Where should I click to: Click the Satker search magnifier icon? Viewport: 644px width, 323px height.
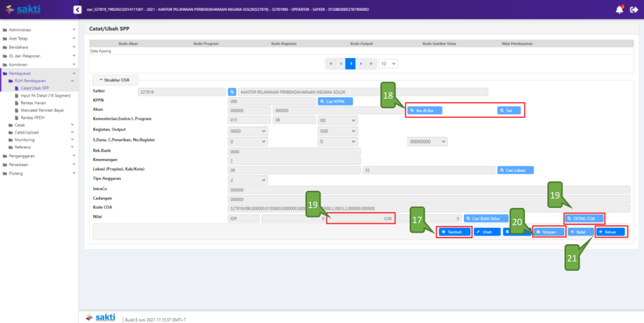(x=232, y=91)
